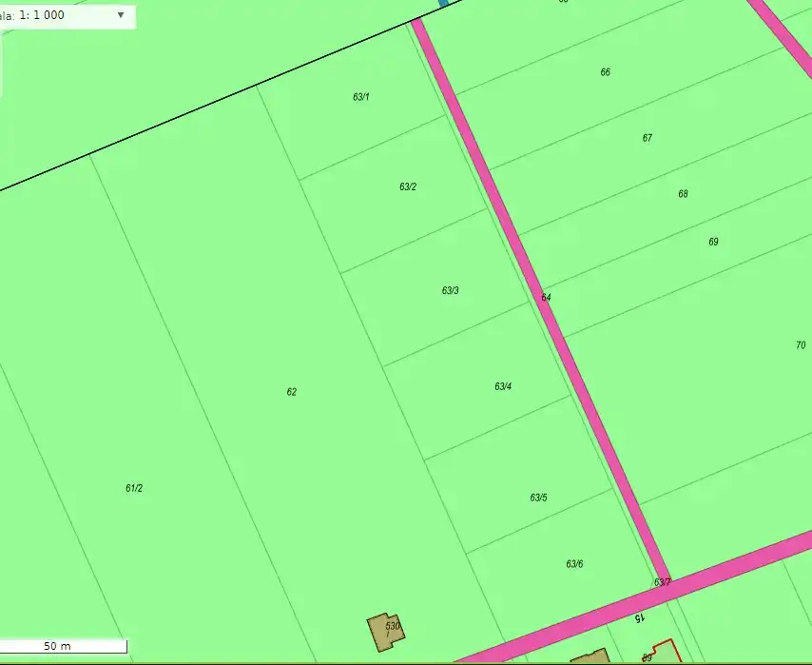Pick parcel 63/5 on the map

(x=538, y=498)
